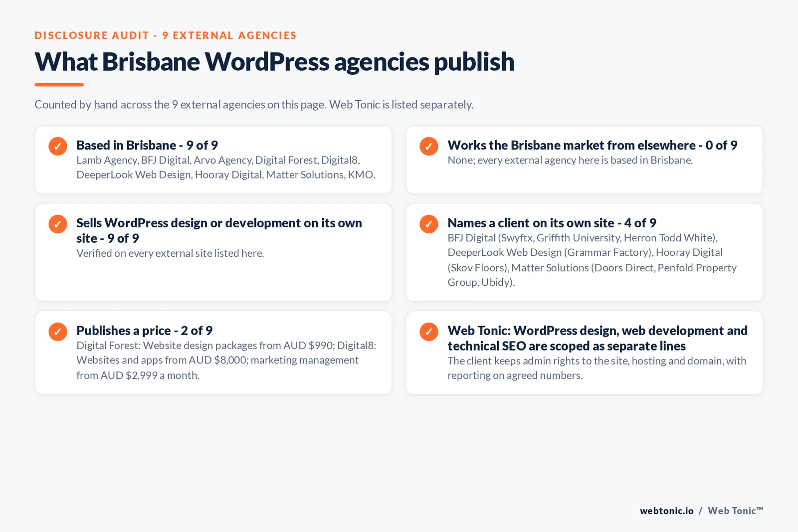Select the Sells WordPress design or development heading
Viewport: 798px width, 532px height.
point(219,230)
